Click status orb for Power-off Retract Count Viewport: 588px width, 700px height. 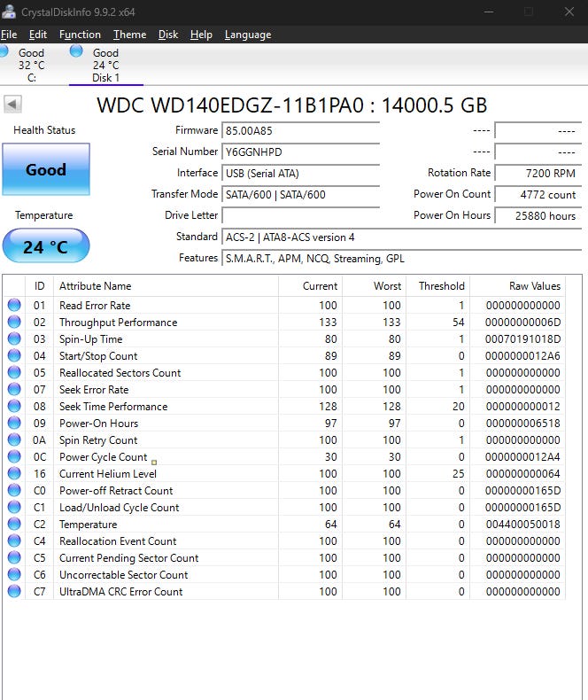coord(14,490)
